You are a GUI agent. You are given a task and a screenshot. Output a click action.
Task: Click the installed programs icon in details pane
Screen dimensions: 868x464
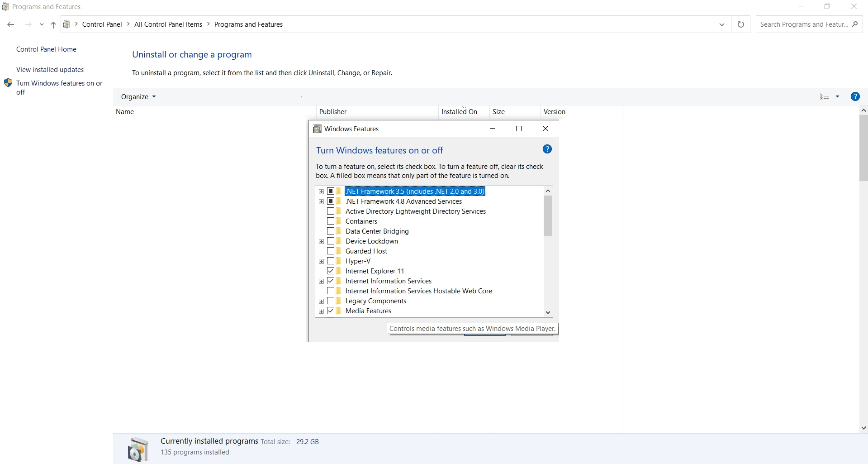(x=138, y=449)
